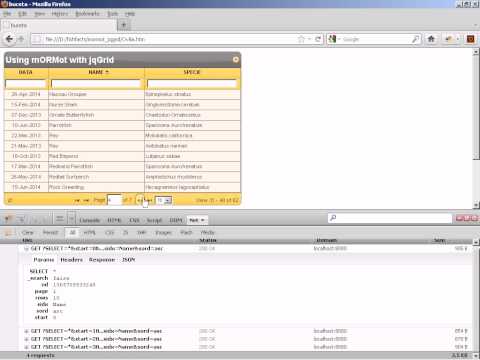Open the File menu
480x360 pixels.
pos(7,14)
